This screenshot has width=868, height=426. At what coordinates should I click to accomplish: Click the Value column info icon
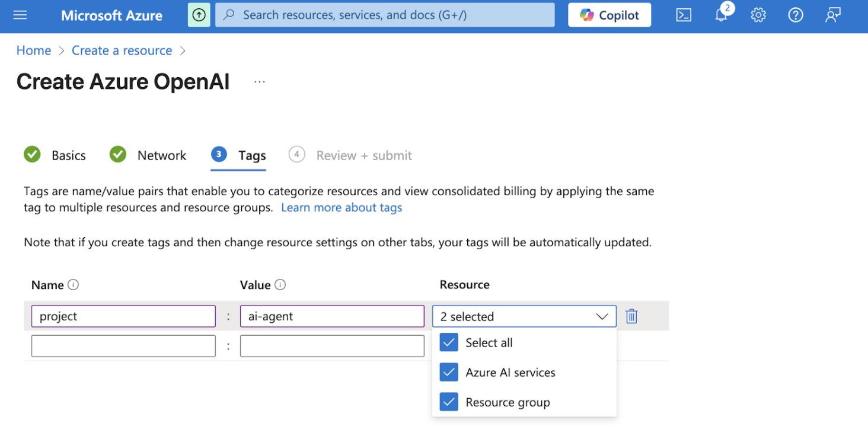[x=279, y=285]
